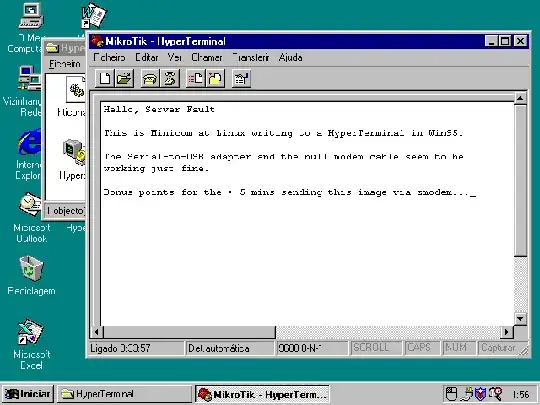Image resolution: width=540 pixels, height=405 pixels.
Task: Close the MikroTik HyperTerminal window
Action: coord(520,41)
